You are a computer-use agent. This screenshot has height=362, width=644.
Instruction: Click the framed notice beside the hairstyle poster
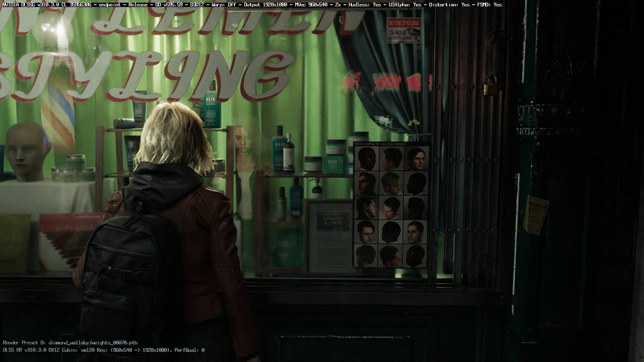pyautogui.click(x=329, y=235)
